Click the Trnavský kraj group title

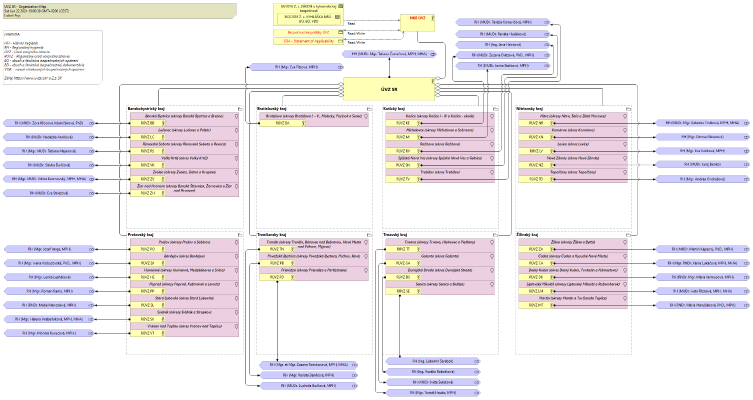click(x=394, y=235)
